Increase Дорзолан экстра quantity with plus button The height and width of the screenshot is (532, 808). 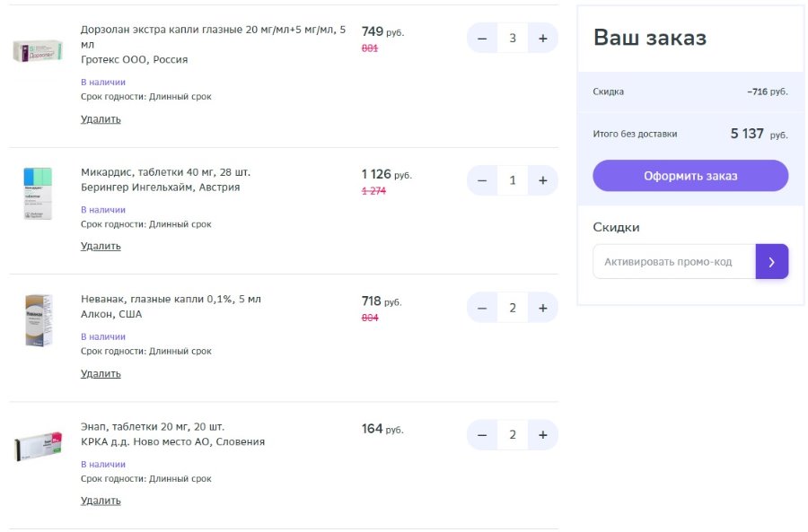[543, 38]
